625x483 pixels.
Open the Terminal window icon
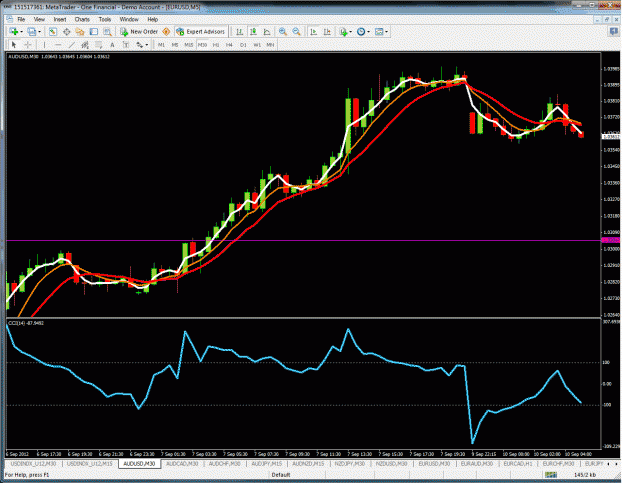click(x=94, y=31)
